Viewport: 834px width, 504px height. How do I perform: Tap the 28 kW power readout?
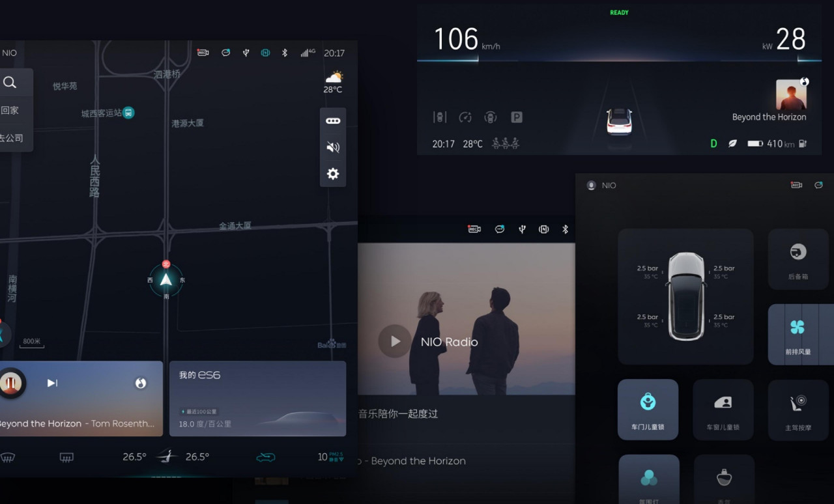click(784, 40)
